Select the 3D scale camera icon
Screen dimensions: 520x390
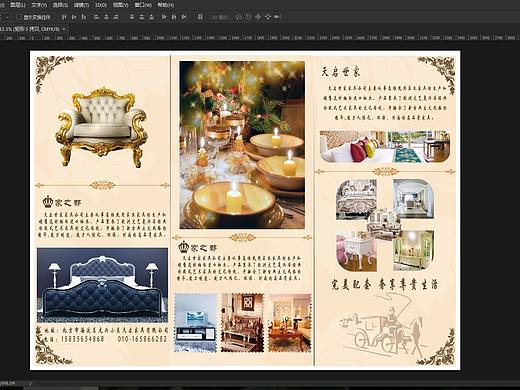point(277,17)
